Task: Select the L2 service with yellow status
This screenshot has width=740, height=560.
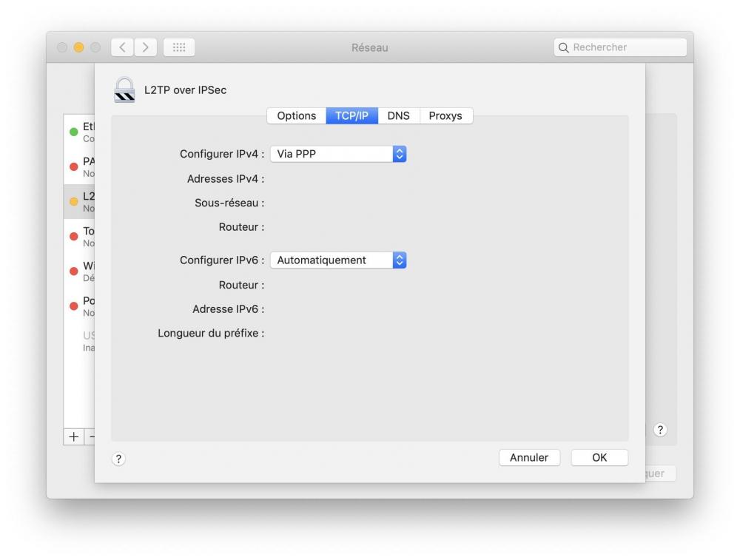Action: click(79, 201)
